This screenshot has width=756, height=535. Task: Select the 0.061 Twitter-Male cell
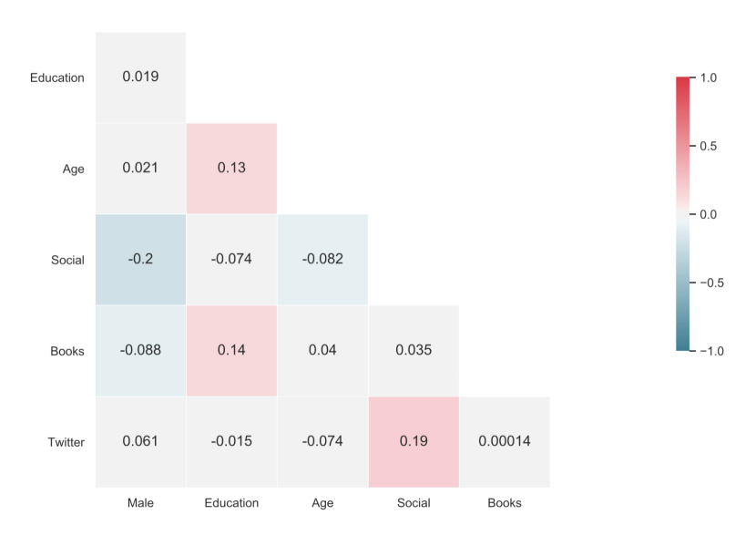coord(140,442)
